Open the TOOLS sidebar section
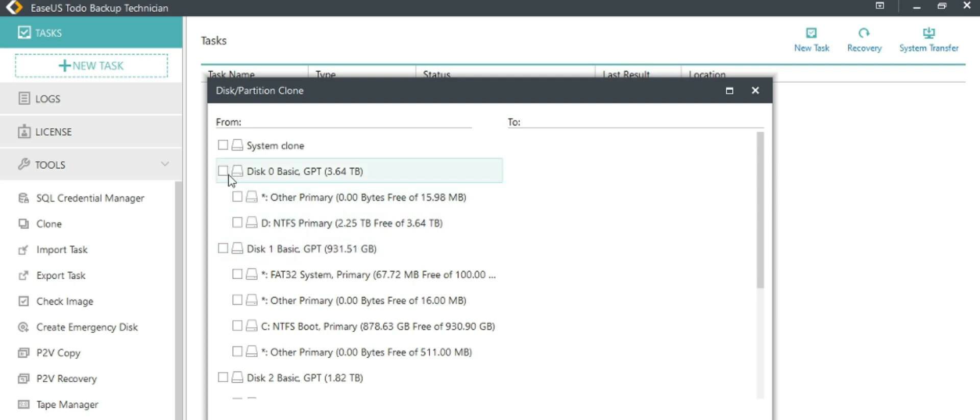The width and height of the screenshot is (980, 420). 91,164
